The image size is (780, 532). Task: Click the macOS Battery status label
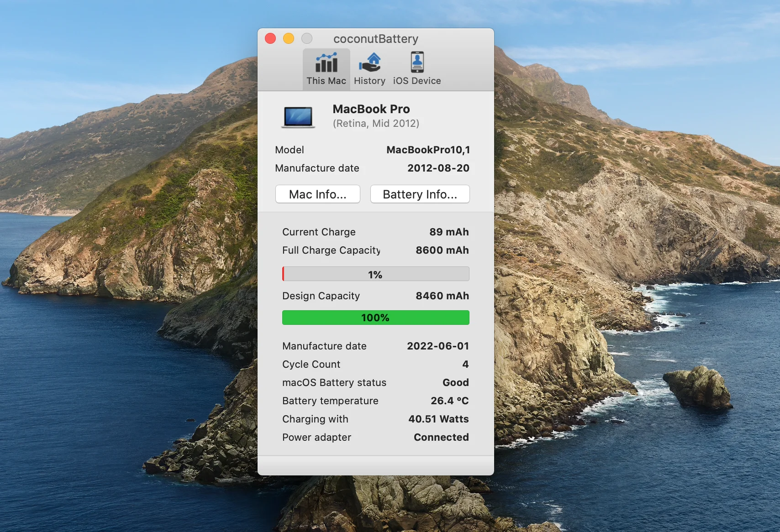334,382
